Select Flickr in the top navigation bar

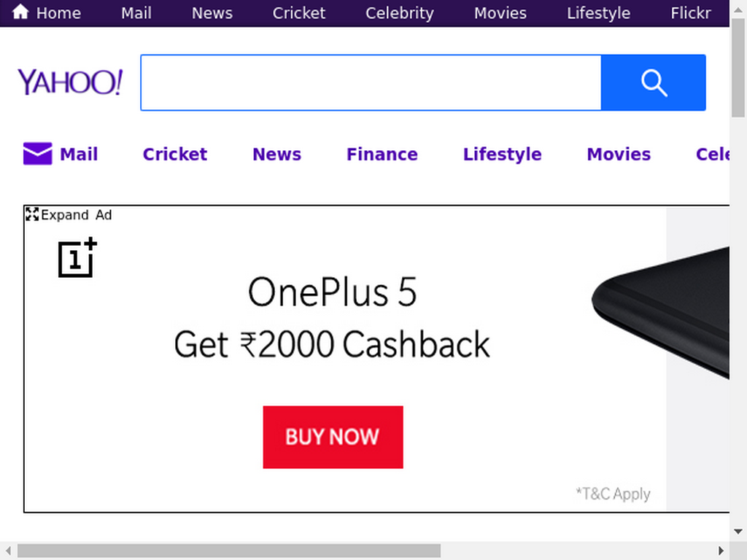point(690,13)
